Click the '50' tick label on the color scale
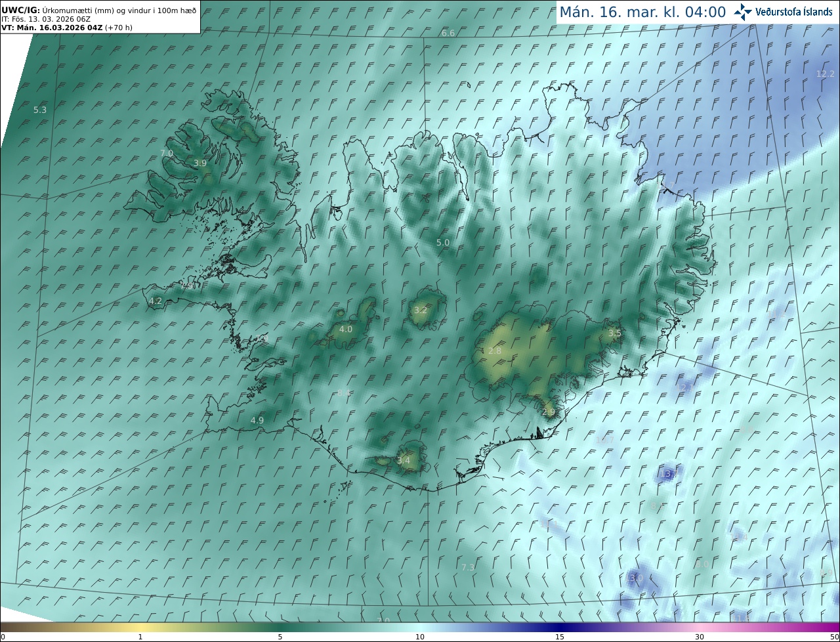The image size is (840, 642). (835, 637)
